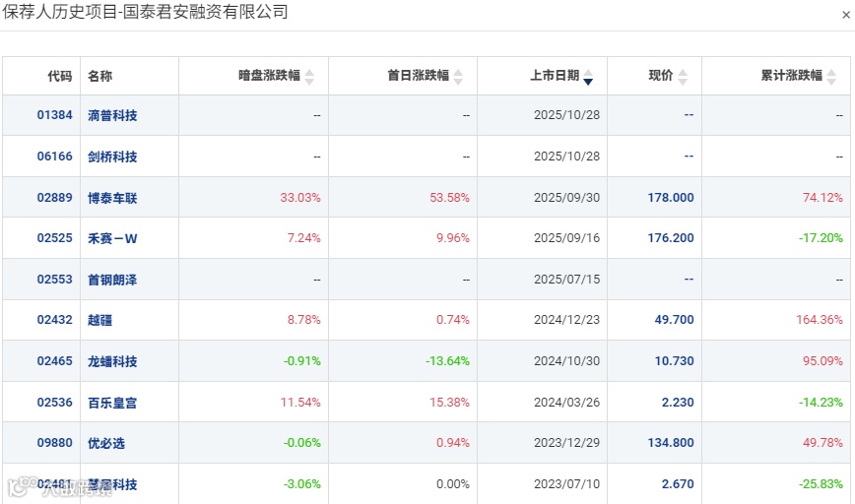Viewport: 855px width, 504px height.
Task: Select listing date 2024/10/30
Action: [x=566, y=361]
